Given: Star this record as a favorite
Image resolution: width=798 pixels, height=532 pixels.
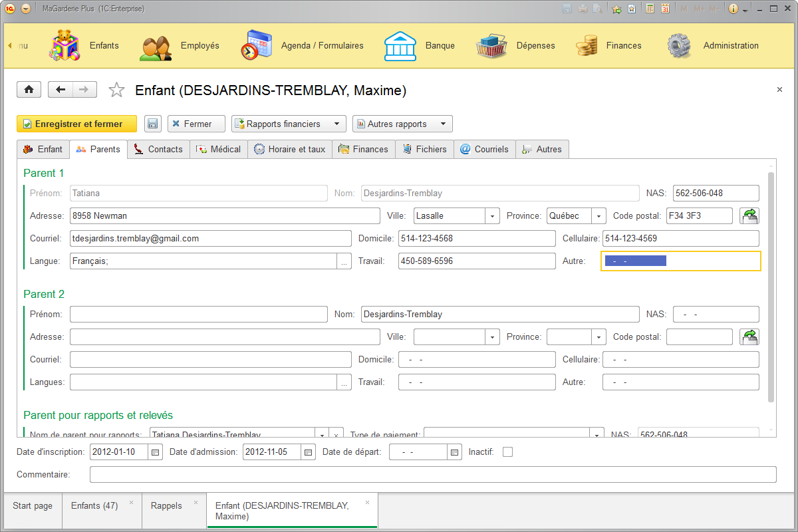Looking at the screenshot, I should [x=116, y=89].
